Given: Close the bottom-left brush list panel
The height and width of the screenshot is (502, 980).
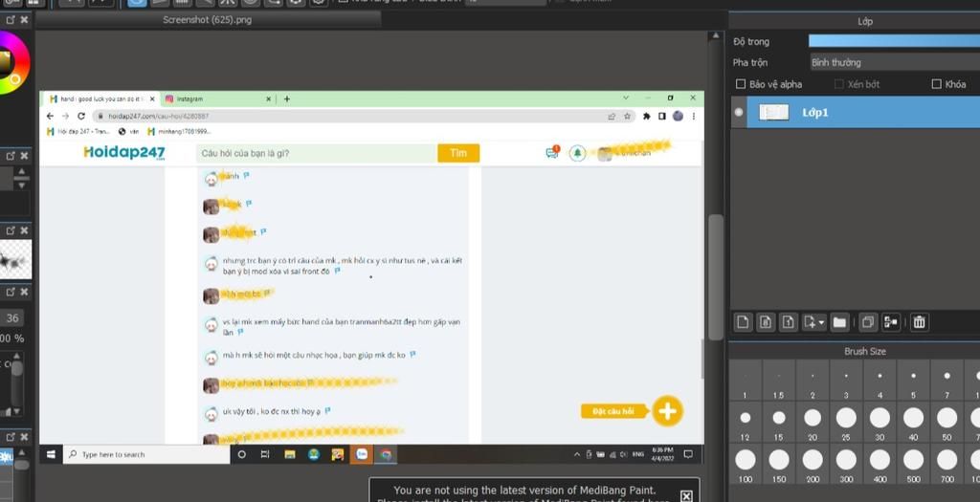Looking at the screenshot, I should pyautogui.click(x=24, y=436).
